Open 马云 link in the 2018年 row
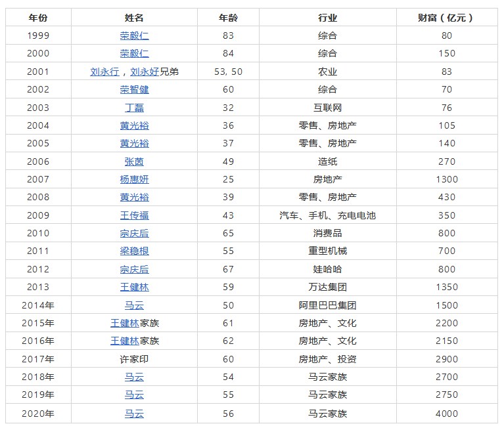The image size is (504, 428). click(x=134, y=377)
